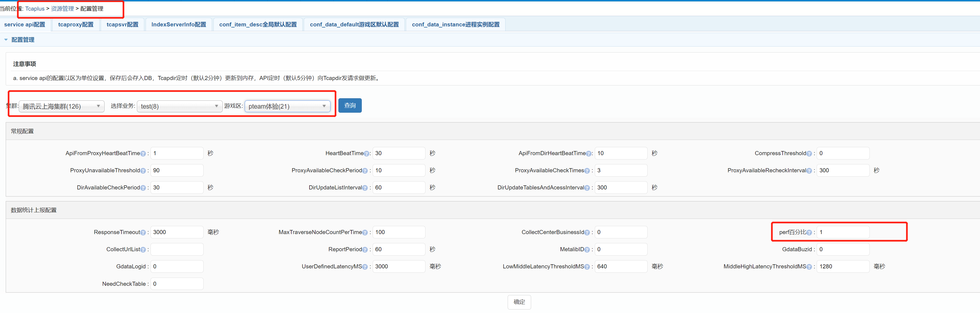Click help icon beside ApiFromProxyHeartBeatTime
980x313 pixels.
click(143, 154)
